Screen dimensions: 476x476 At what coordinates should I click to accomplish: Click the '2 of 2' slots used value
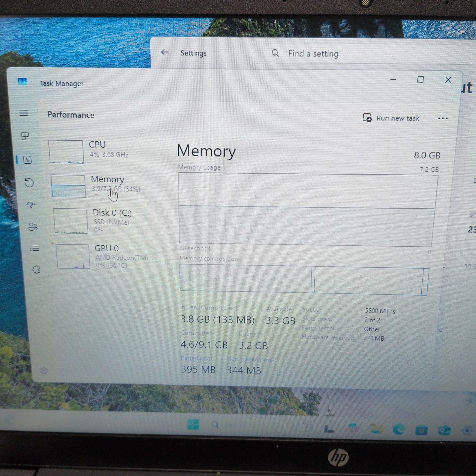[372, 320]
